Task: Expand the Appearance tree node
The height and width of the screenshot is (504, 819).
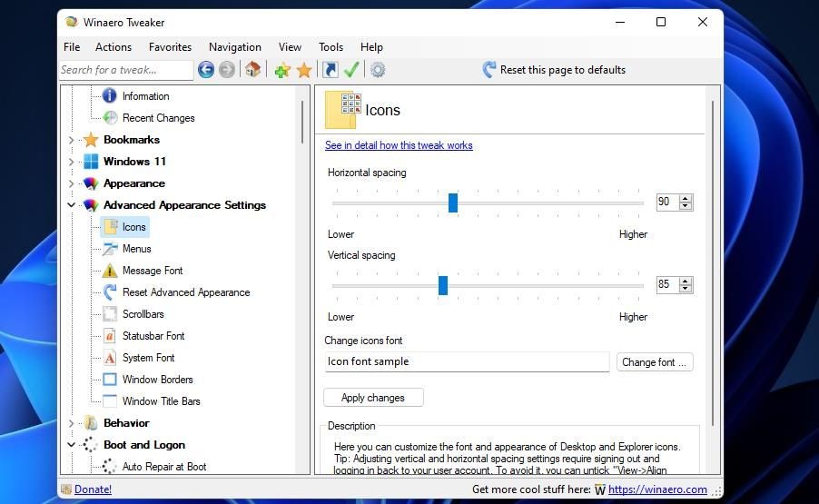Action: [72, 183]
